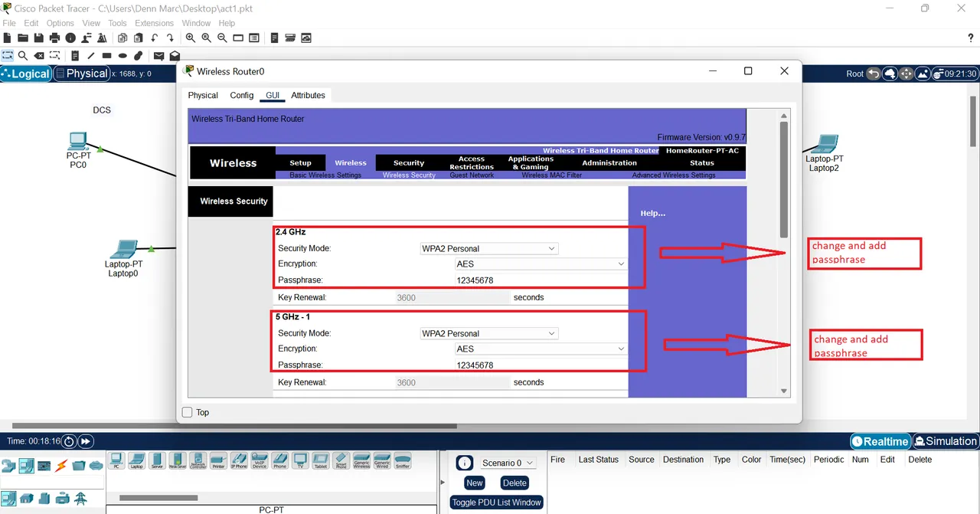Open the 5 GHz - 1 Encryption dropdown
The width and height of the screenshot is (980, 514).
click(541, 349)
